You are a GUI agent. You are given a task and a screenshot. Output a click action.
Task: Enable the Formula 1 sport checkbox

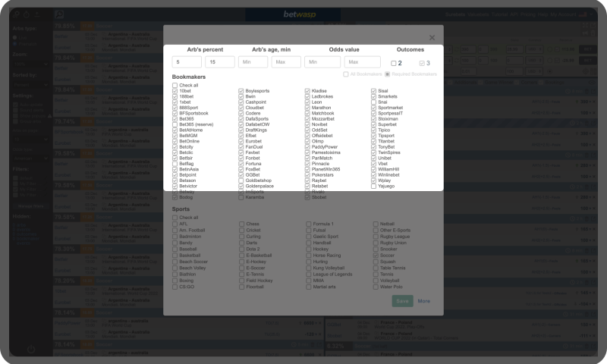coord(309,224)
